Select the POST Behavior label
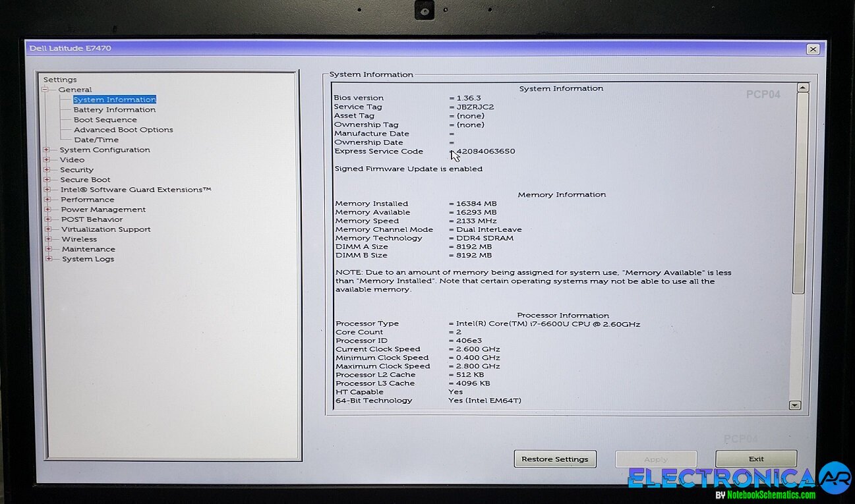 [92, 219]
